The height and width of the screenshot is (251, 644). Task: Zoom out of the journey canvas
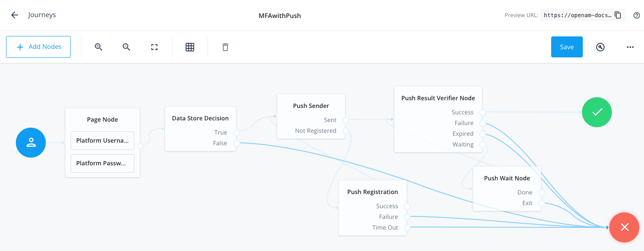(126, 47)
